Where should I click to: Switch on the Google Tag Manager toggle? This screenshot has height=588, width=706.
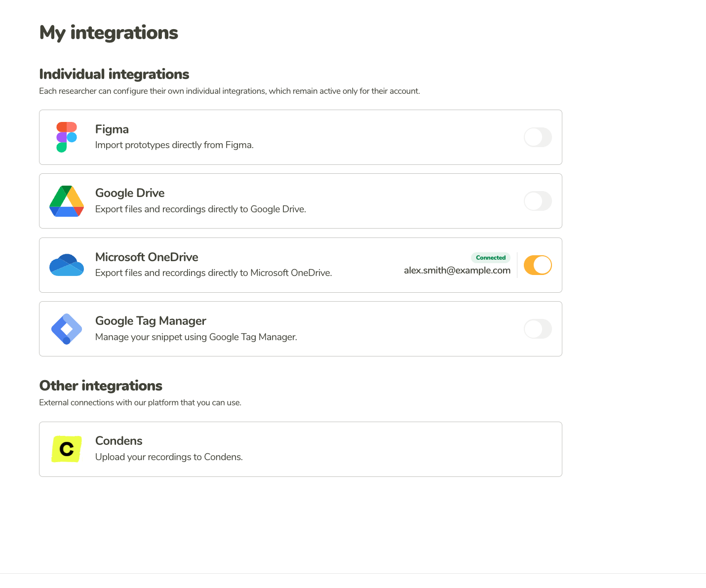point(538,329)
